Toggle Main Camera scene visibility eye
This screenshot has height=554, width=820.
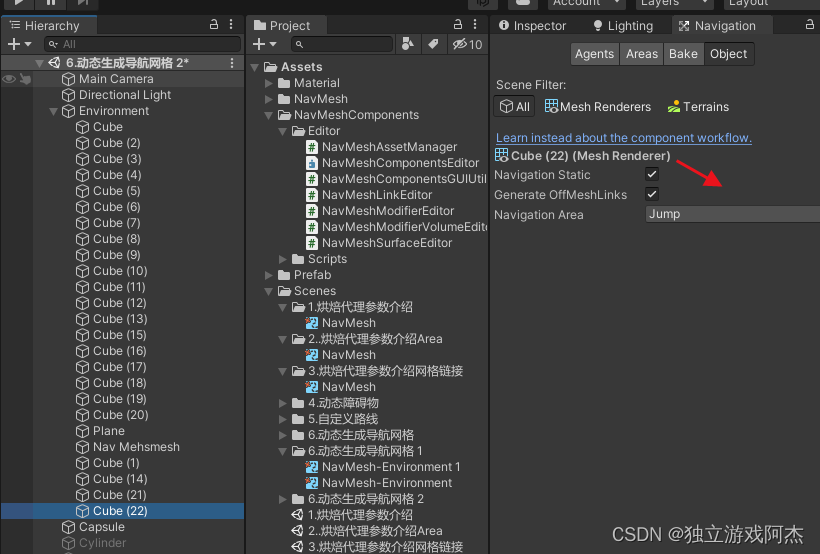9,79
